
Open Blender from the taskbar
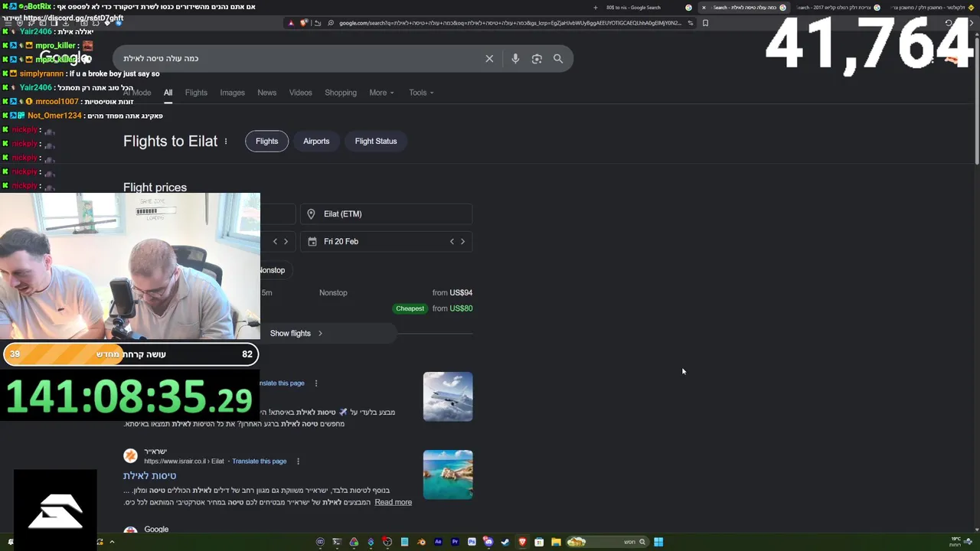(421, 542)
